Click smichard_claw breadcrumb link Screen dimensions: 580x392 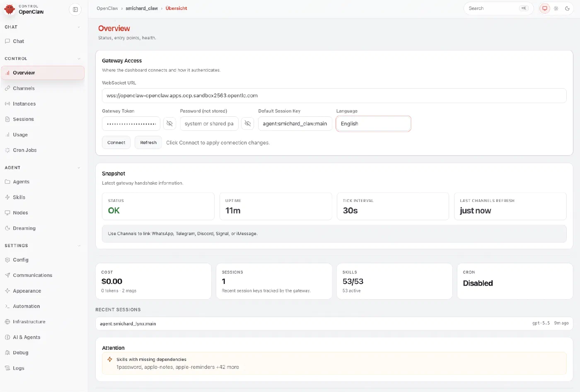[x=142, y=8]
